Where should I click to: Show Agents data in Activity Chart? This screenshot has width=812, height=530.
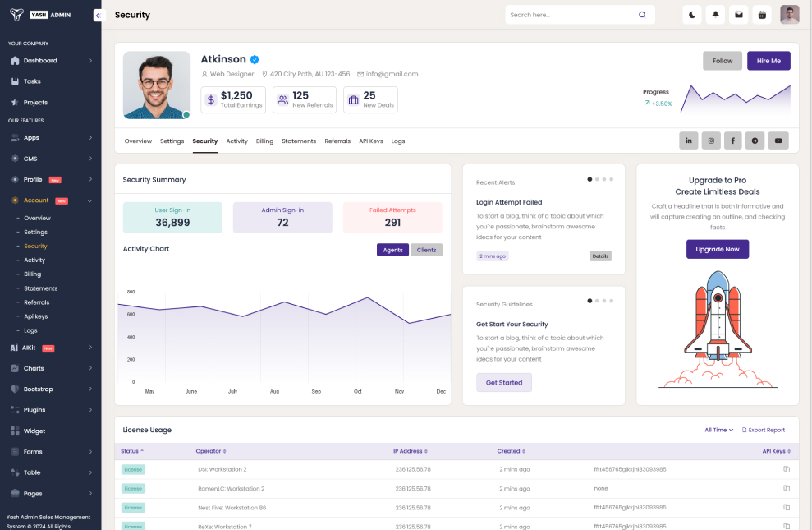(x=392, y=250)
